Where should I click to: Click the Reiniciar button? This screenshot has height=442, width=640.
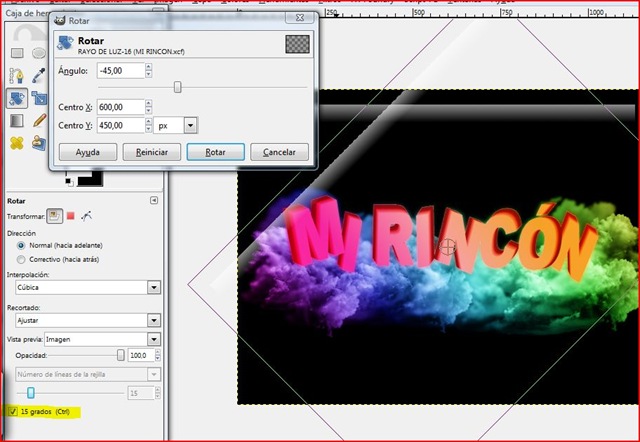coord(152,153)
